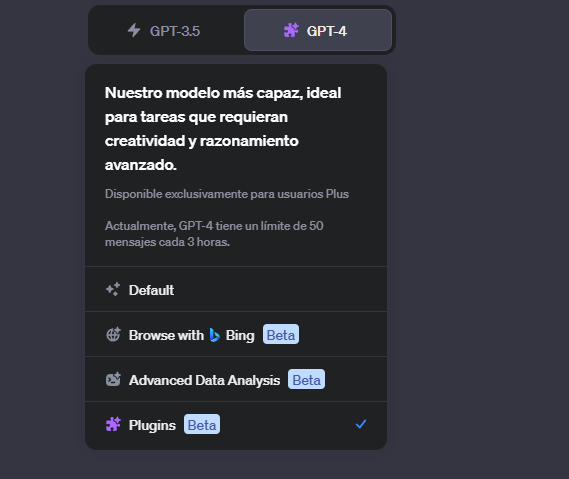The width and height of the screenshot is (569, 479).
Task: Click the purple puzzle icon beside Plugins
Action: [x=113, y=424]
